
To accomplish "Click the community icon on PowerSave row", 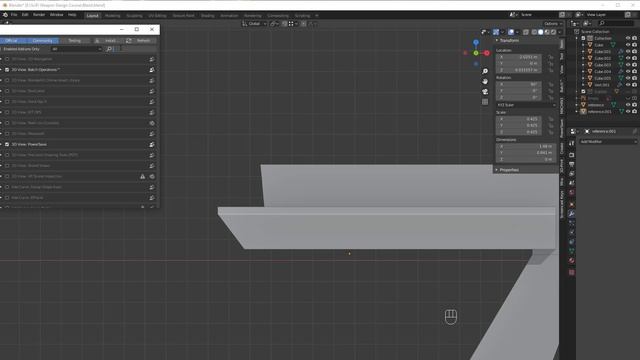I will point(152,144).
